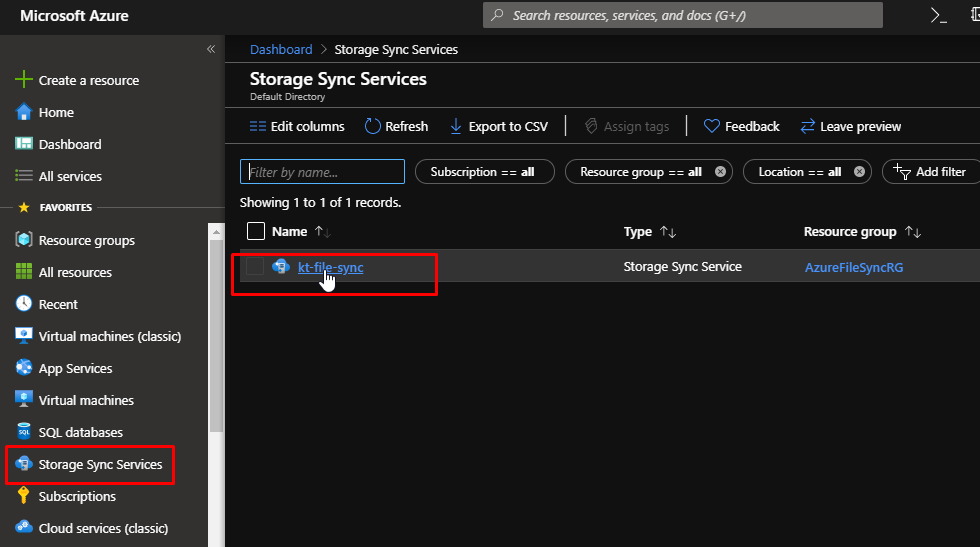This screenshot has height=547, width=980.
Task: Click the Edit columns icon
Action: [258, 126]
